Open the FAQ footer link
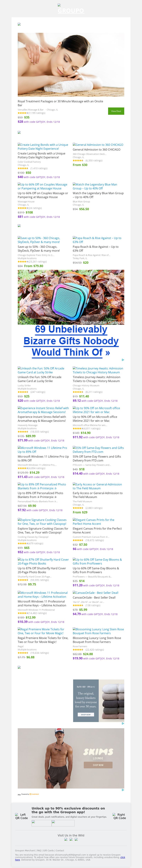 [x=39, y=851]
